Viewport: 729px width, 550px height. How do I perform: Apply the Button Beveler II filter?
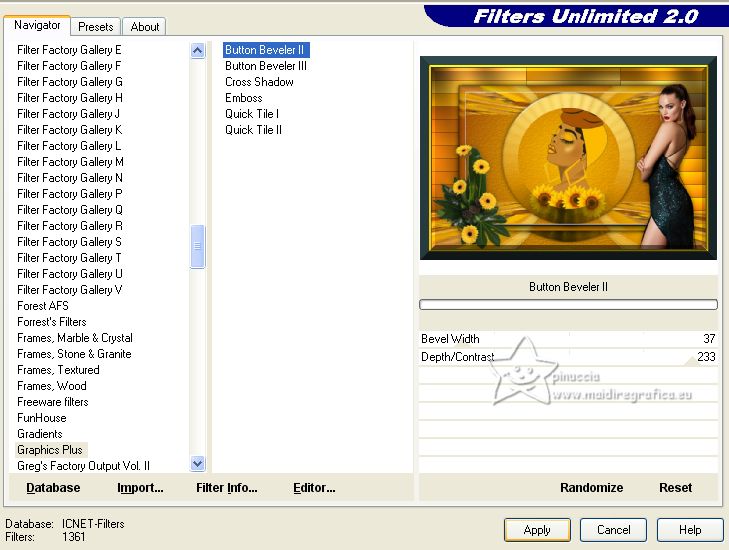tap(537, 530)
